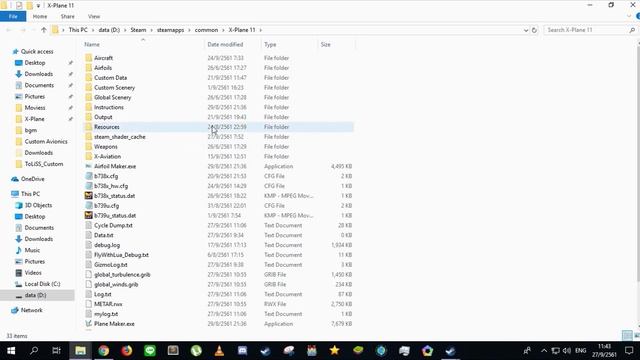The image size is (640, 360).
Task: Expand the ribbon with the chevron
Action: tap(629, 16)
